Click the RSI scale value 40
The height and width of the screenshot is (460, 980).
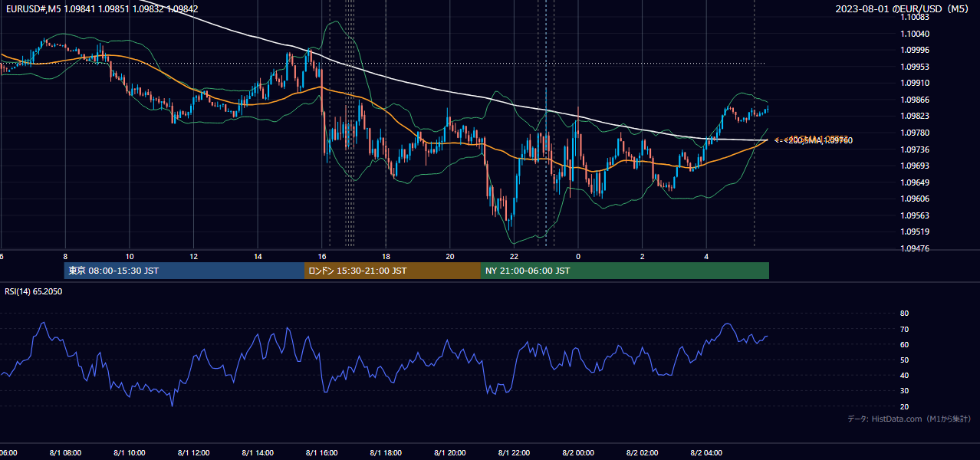(x=904, y=375)
